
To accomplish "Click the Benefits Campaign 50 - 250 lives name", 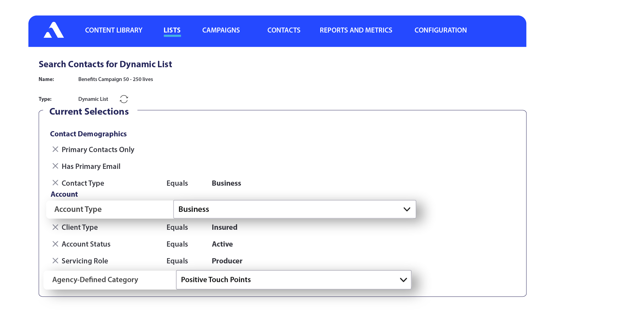I will point(116,79).
